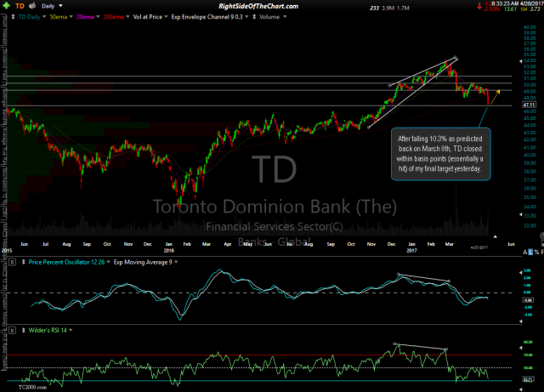
Task: Open Exp Envelope Channel 9 0.3 dropdown
Action: point(210,17)
